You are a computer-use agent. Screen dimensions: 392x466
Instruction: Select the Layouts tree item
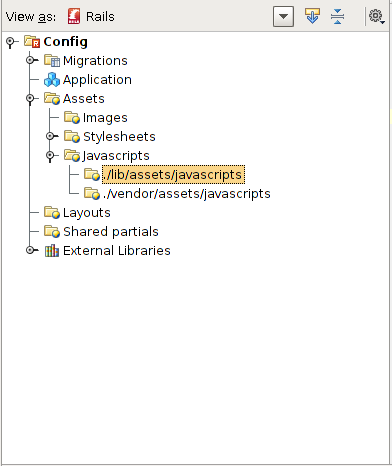pyautogui.click(x=87, y=213)
